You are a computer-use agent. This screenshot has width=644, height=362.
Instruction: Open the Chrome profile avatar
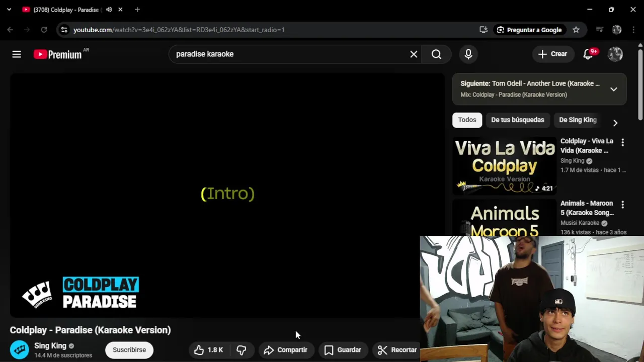(617, 30)
